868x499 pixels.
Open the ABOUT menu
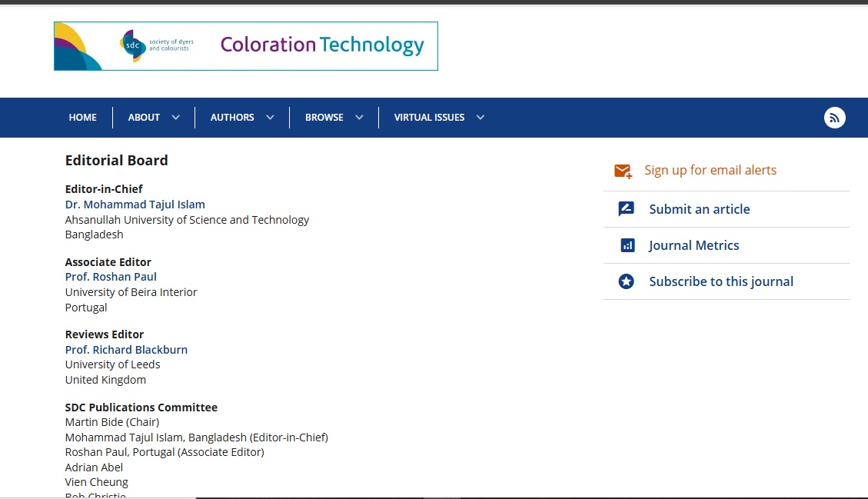coord(144,118)
